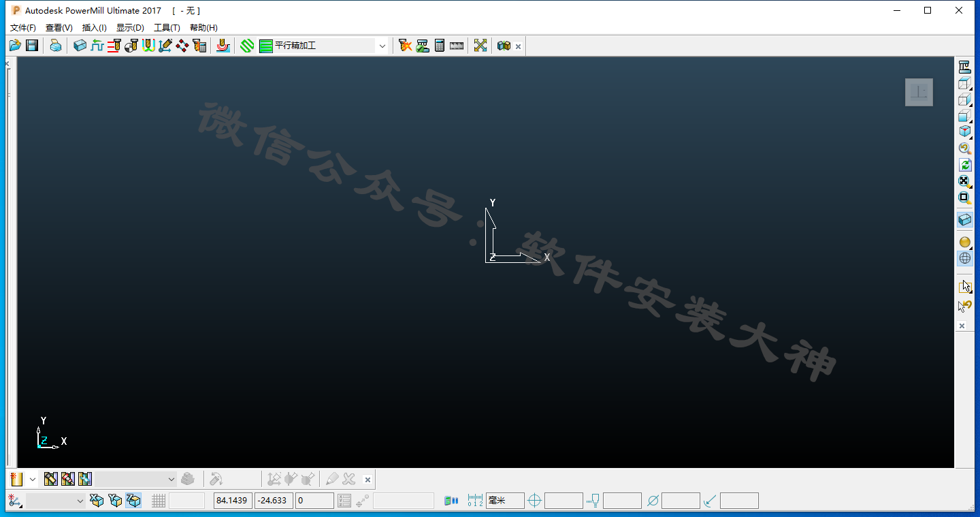The width and height of the screenshot is (980, 517).
Task: Toggle the highlighted third cube icon status bar
Action: 133,501
